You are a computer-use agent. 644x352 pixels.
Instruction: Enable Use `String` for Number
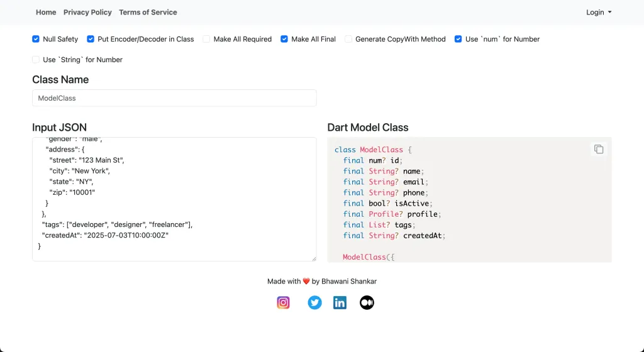pyautogui.click(x=36, y=60)
